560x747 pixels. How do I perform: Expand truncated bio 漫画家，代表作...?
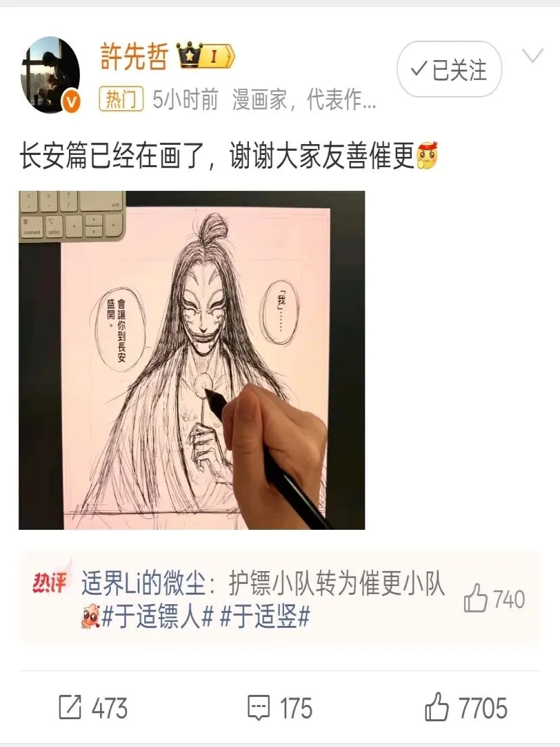(x=304, y=100)
